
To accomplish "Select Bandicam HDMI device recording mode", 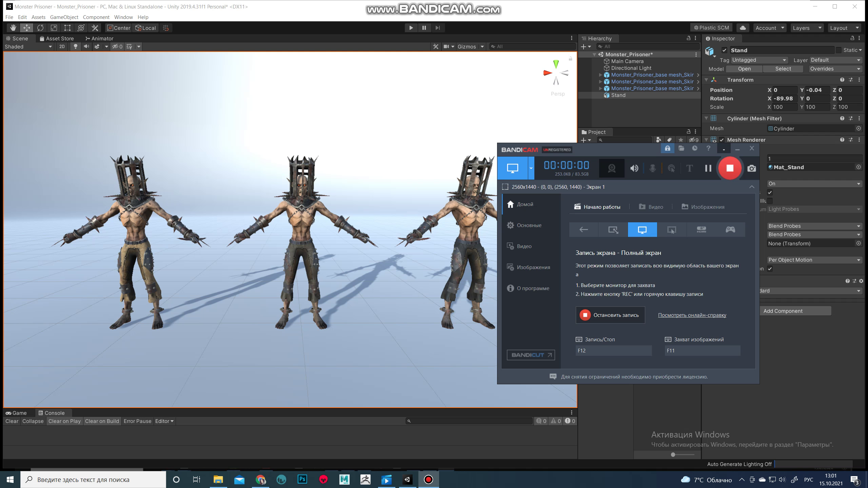I will (x=701, y=230).
